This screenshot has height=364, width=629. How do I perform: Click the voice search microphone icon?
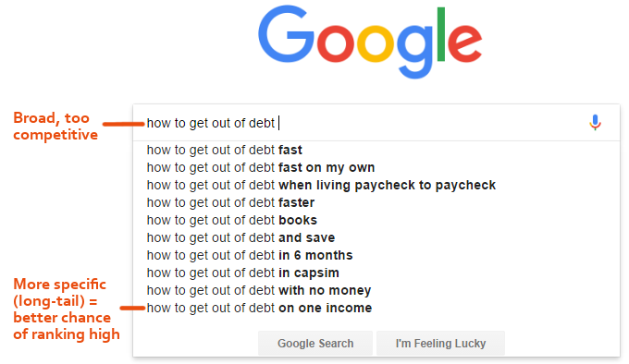[x=596, y=123]
